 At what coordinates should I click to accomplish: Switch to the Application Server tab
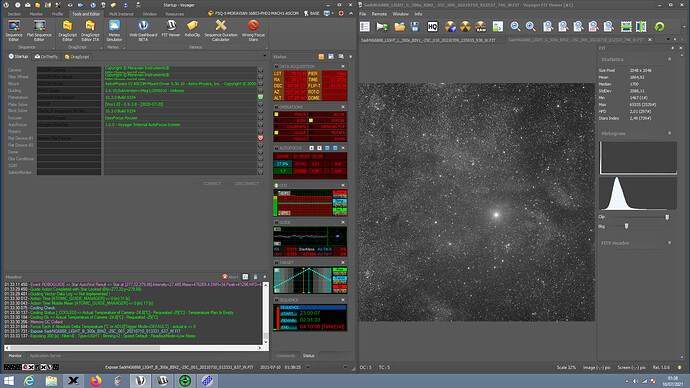tap(45, 355)
